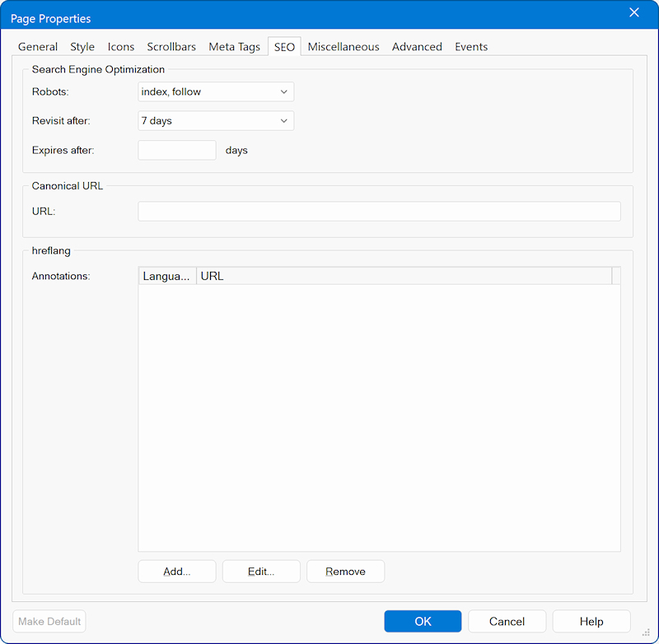
Task: Open Help for page properties
Action: (x=591, y=622)
